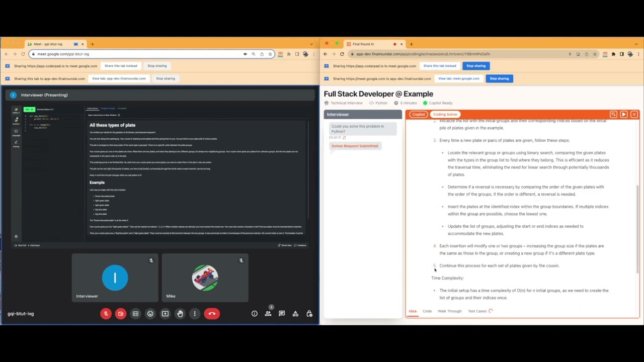The height and width of the screenshot is (362, 644).
Task: Click the Technical Interview label
Action: [344, 103]
